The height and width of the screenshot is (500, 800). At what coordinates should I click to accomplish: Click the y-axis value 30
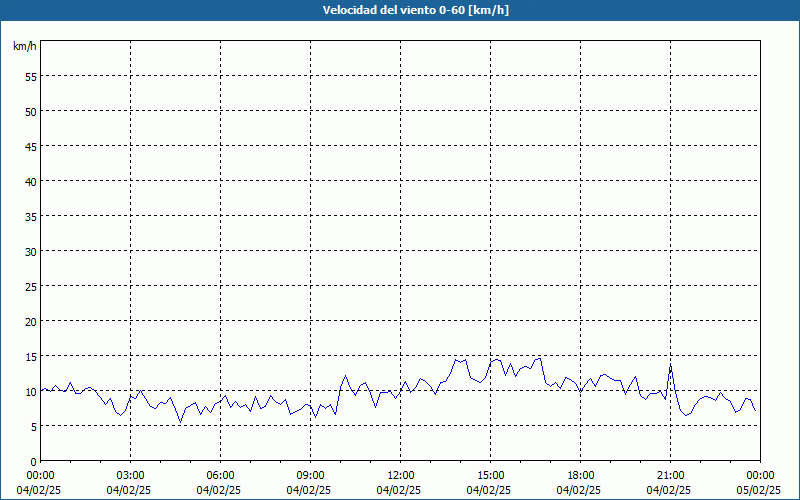coord(31,252)
